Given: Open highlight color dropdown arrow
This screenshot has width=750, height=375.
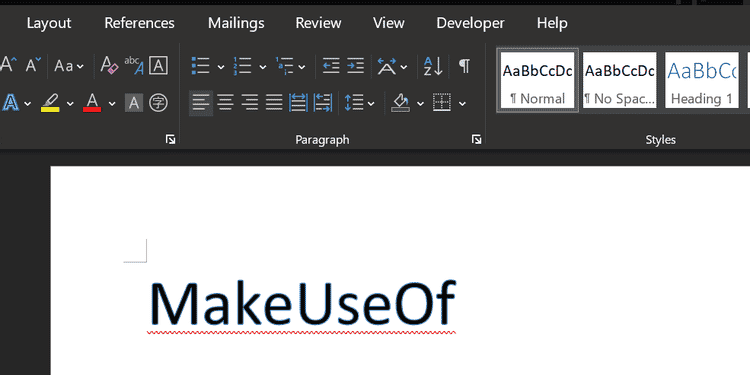Looking at the screenshot, I should point(70,103).
